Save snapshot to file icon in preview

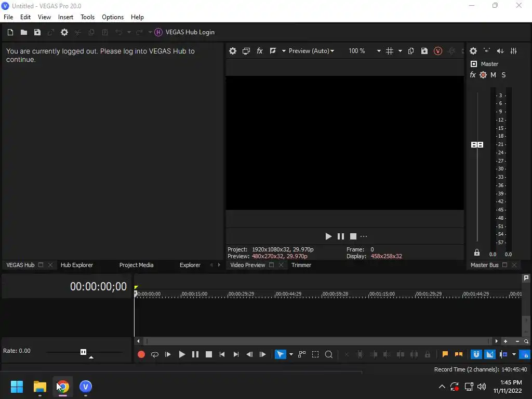click(424, 51)
